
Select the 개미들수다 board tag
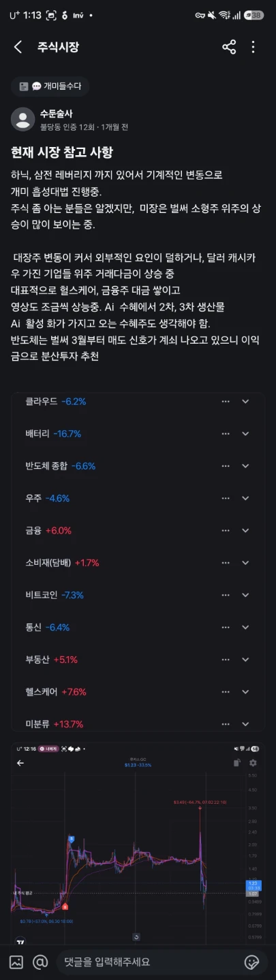click(50, 86)
